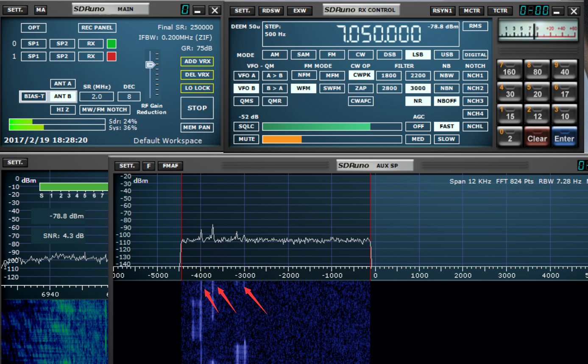Open SETT. in AUX SP window
The image size is (588, 364).
click(x=127, y=166)
